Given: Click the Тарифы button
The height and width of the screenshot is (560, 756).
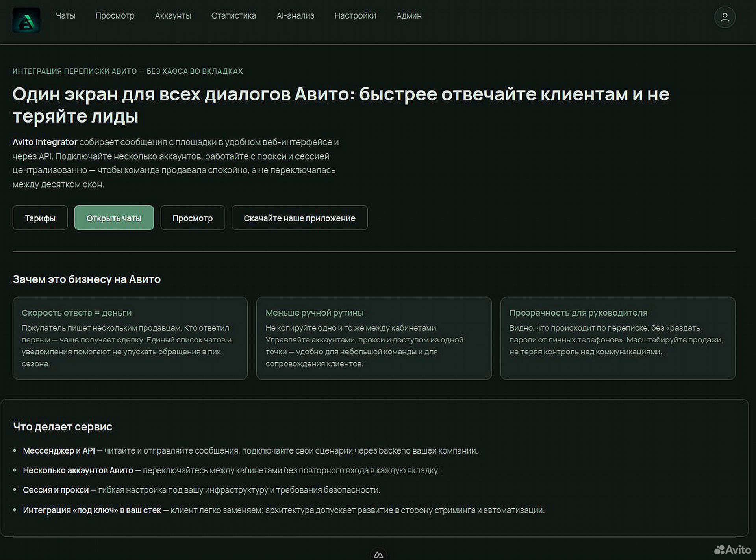Looking at the screenshot, I should (40, 218).
